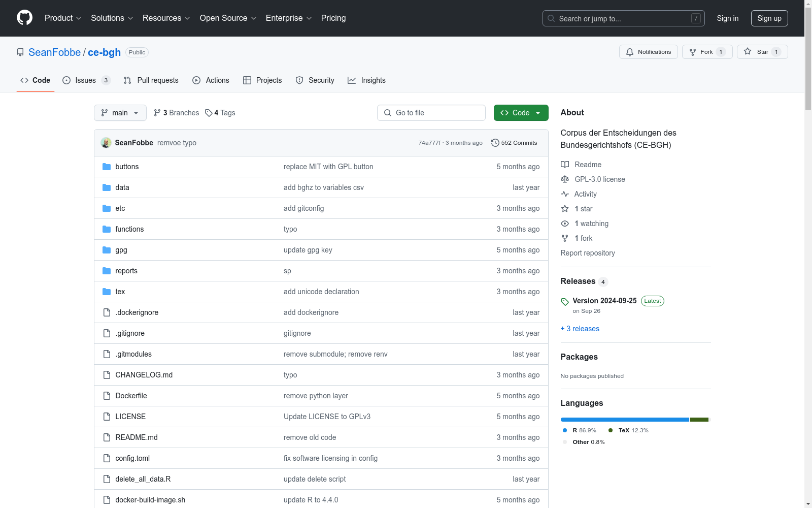Image resolution: width=812 pixels, height=508 pixels.
Task: Click the tag icon beside 4 Tags
Action: pyautogui.click(x=209, y=113)
